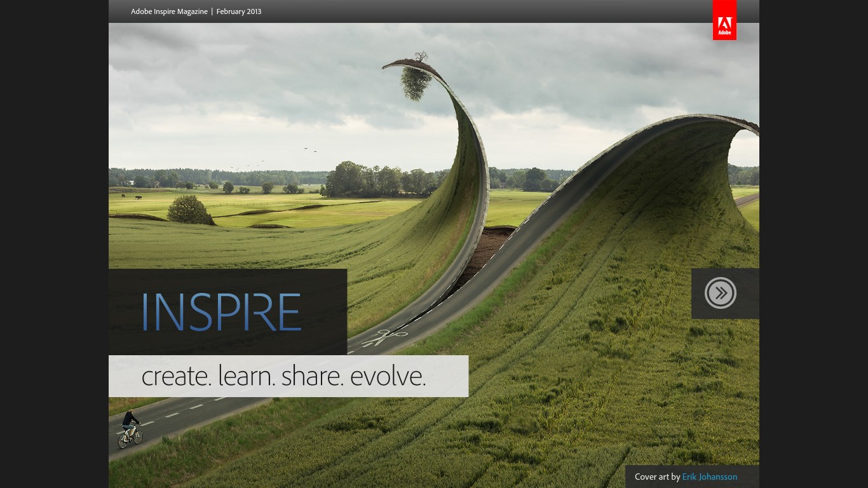Viewport: 868px width, 488px height.
Task: Open Erik Johansson's link
Action: tap(709, 477)
